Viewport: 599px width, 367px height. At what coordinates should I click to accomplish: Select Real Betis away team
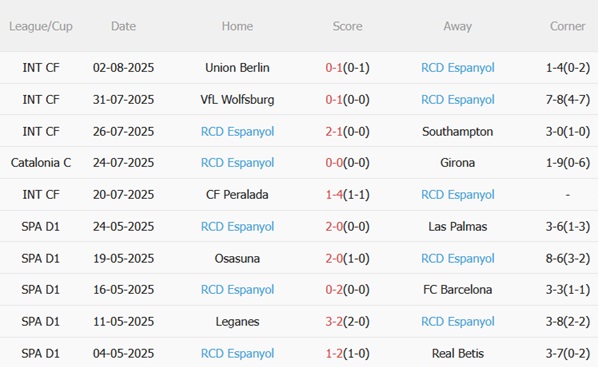click(458, 353)
